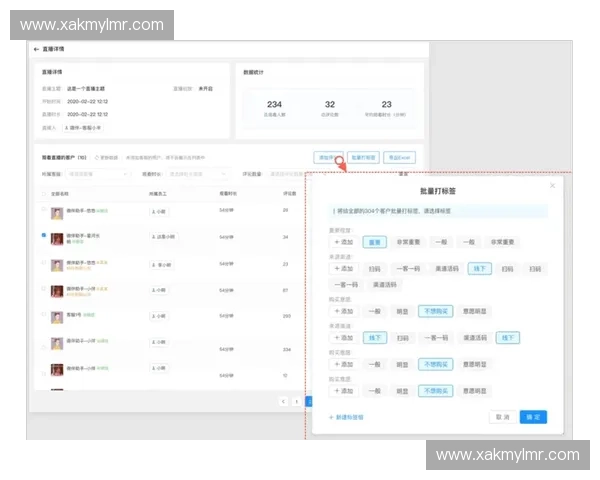Deselect 不想购买 in the last 购买意愿 group

[x=435, y=391]
